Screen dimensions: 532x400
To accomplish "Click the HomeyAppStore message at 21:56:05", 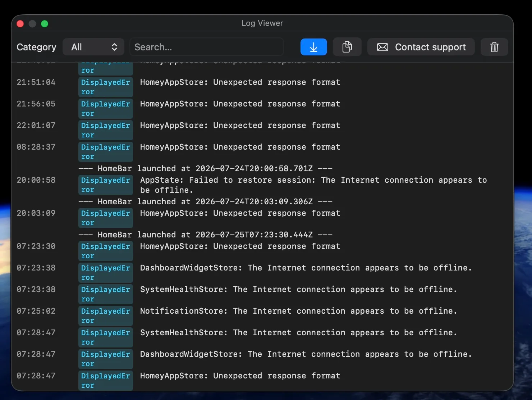I will pyautogui.click(x=240, y=104).
